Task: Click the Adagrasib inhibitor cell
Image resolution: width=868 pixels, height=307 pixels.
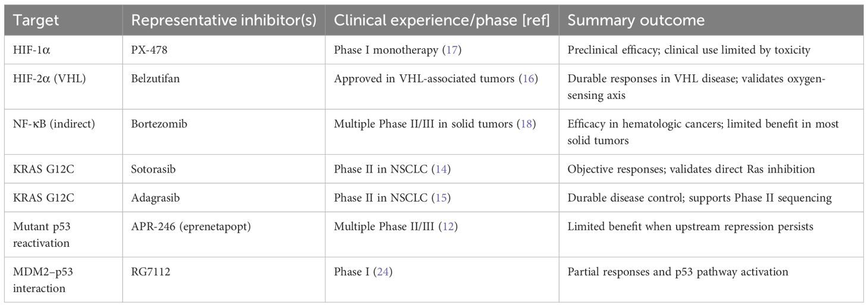Action: pos(155,198)
